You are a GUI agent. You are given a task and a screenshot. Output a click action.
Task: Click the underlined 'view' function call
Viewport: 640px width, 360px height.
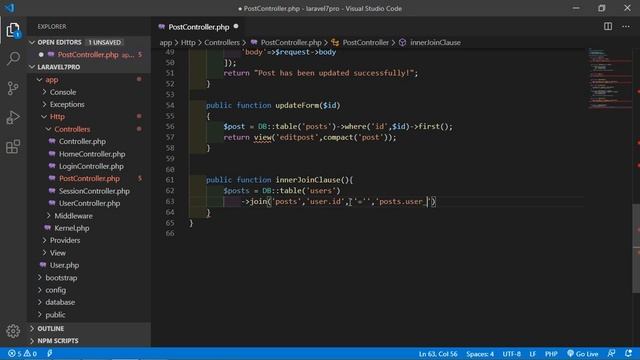[x=262, y=137]
